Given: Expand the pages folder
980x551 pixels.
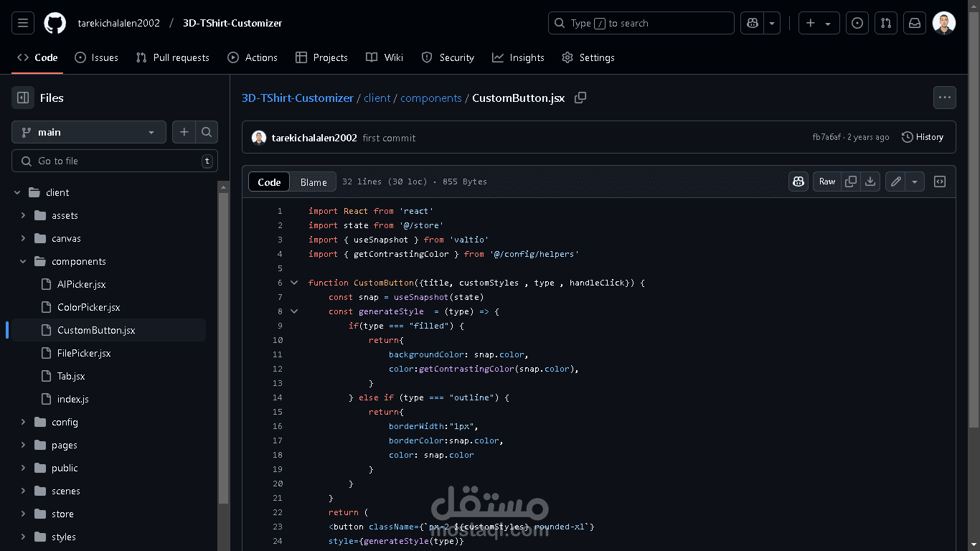Looking at the screenshot, I should coord(23,445).
